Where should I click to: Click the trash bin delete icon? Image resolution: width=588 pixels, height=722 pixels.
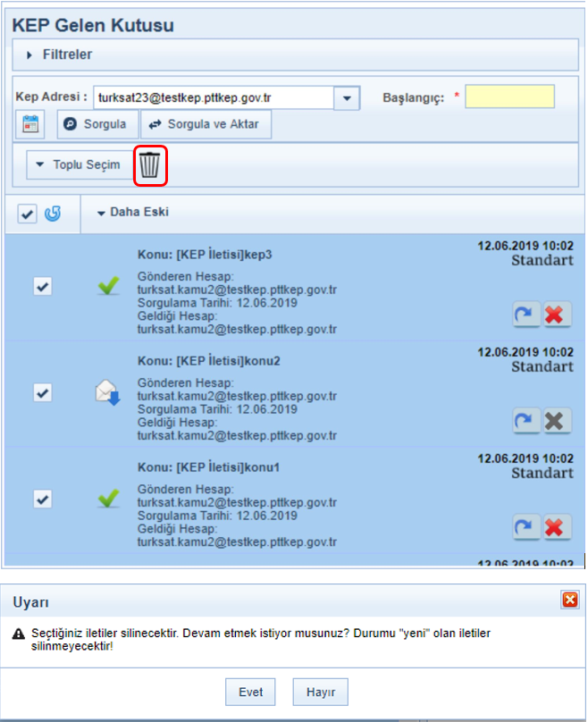point(150,165)
